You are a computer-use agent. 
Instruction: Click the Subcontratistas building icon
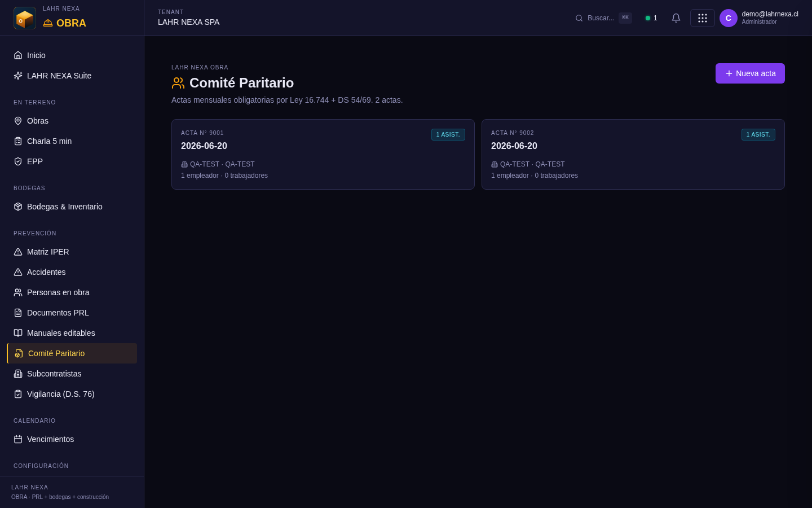pyautogui.click(x=18, y=374)
